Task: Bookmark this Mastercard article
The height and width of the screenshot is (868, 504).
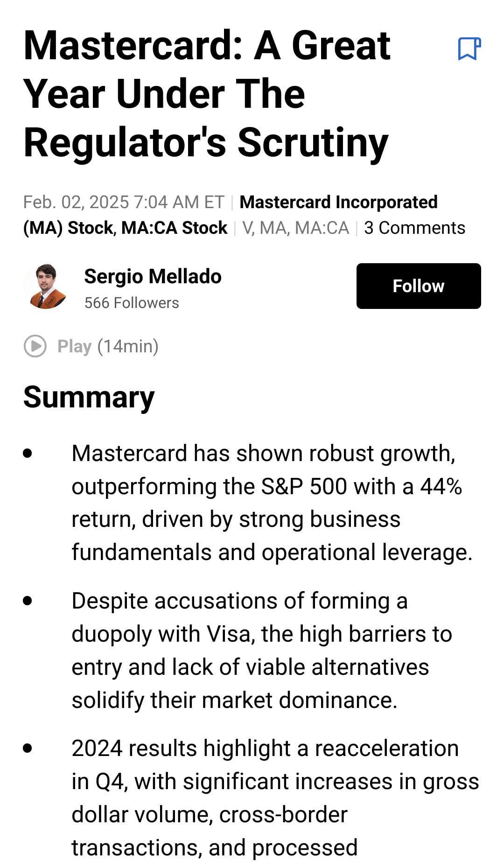Action: tap(469, 49)
